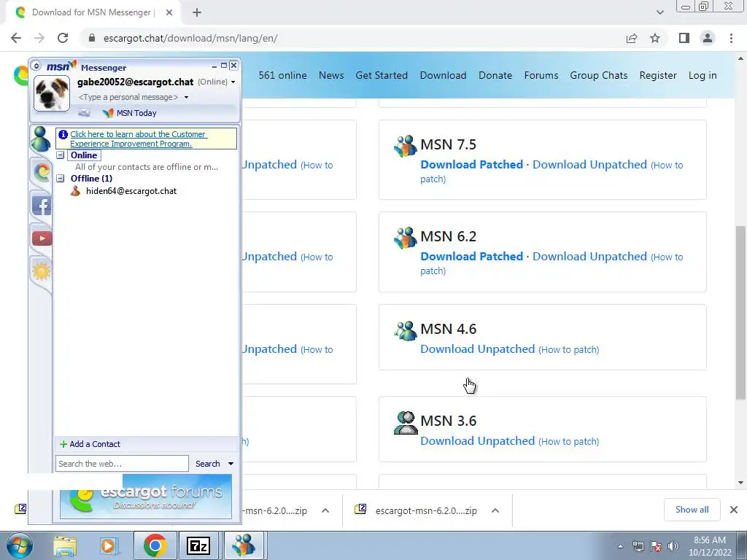
Task: Click Add a Contact
Action: pos(90,444)
